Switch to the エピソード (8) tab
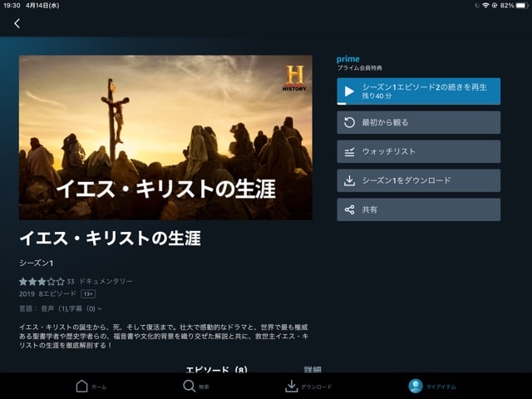 pos(216,369)
